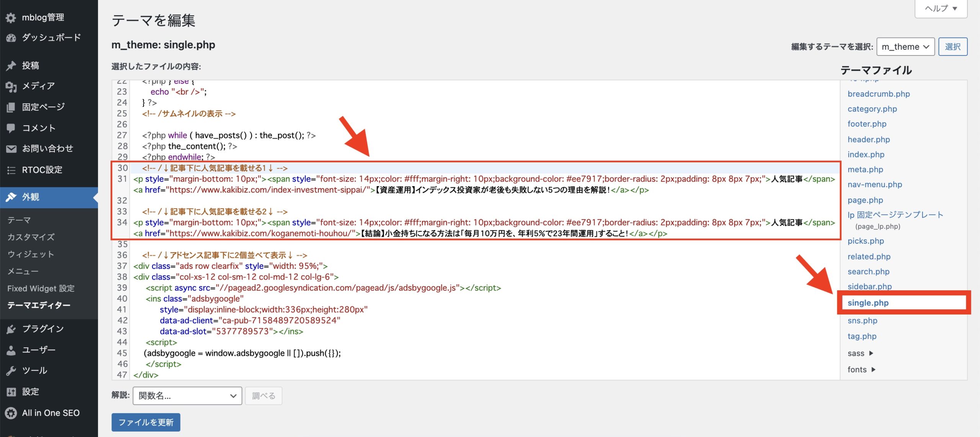Open the 投稿 menu item
This screenshot has height=437, width=980.
click(x=31, y=65)
